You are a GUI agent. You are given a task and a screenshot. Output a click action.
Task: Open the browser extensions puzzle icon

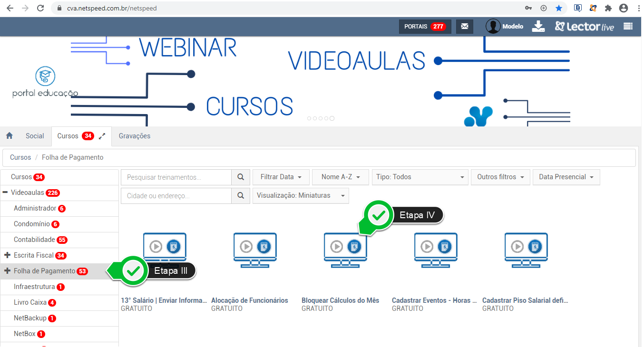tap(608, 8)
